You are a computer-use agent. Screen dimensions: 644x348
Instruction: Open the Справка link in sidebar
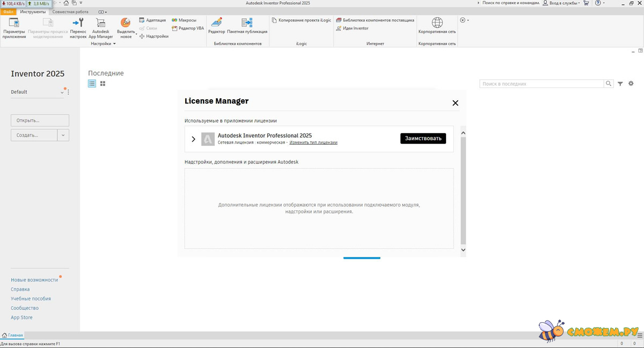pyautogui.click(x=20, y=290)
